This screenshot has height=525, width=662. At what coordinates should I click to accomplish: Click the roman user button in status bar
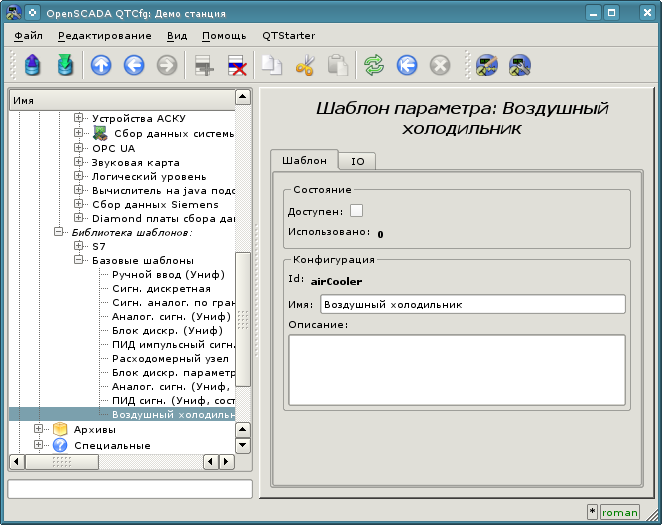[x=619, y=512]
